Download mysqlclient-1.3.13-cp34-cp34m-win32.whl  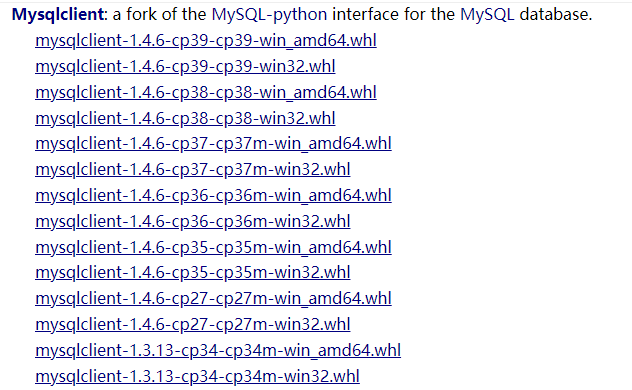click(x=197, y=376)
